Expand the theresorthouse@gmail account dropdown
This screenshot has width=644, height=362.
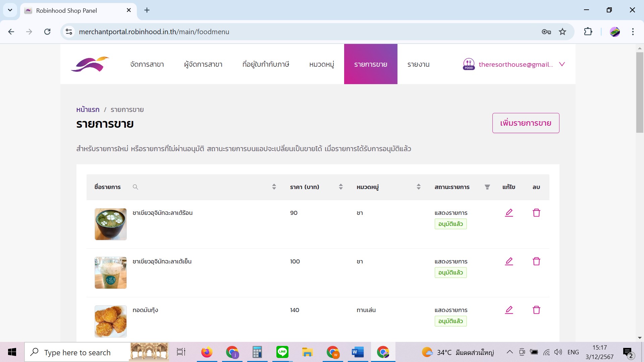point(562,64)
